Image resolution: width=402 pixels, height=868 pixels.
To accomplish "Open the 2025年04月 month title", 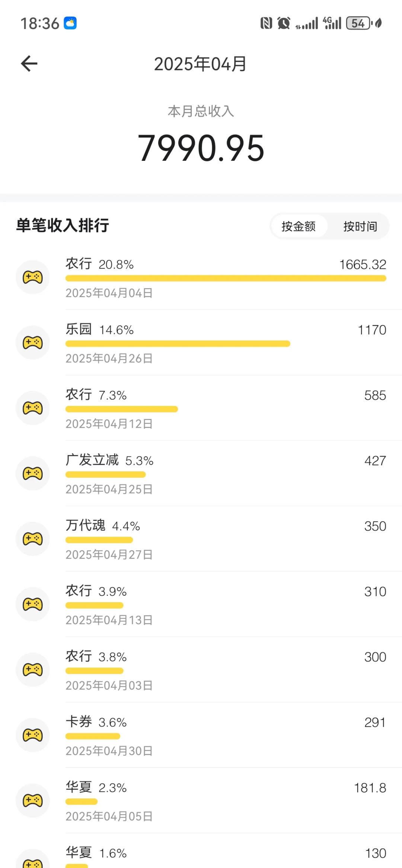I will (201, 64).
